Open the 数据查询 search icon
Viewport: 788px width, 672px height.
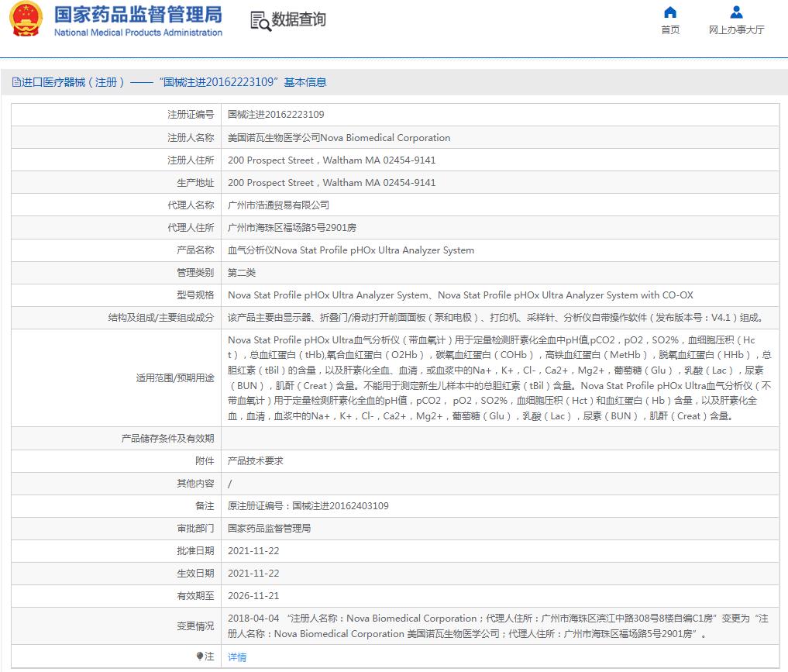260,21
